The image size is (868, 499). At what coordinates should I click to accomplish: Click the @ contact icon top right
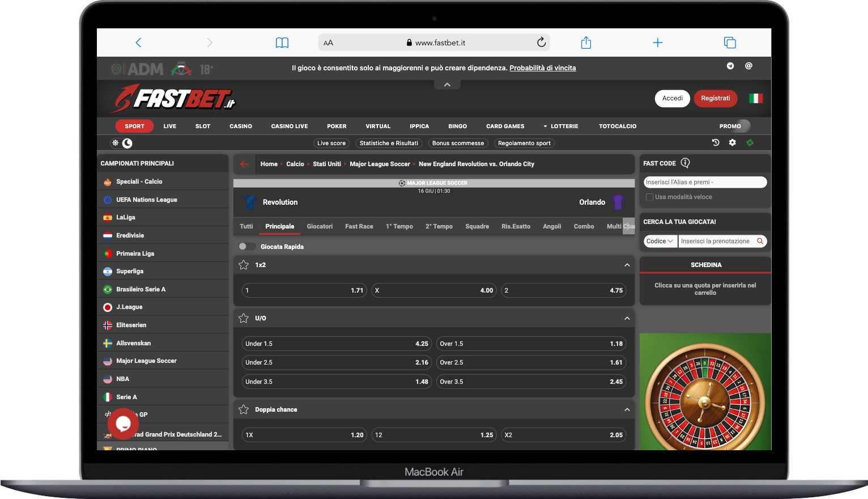tap(748, 66)
